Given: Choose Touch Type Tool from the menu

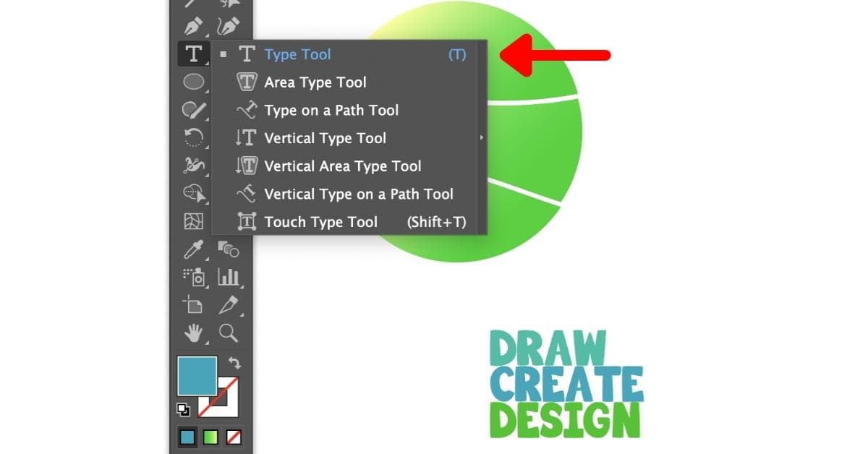Looking at the screenshot, I should tap(321, 222).
